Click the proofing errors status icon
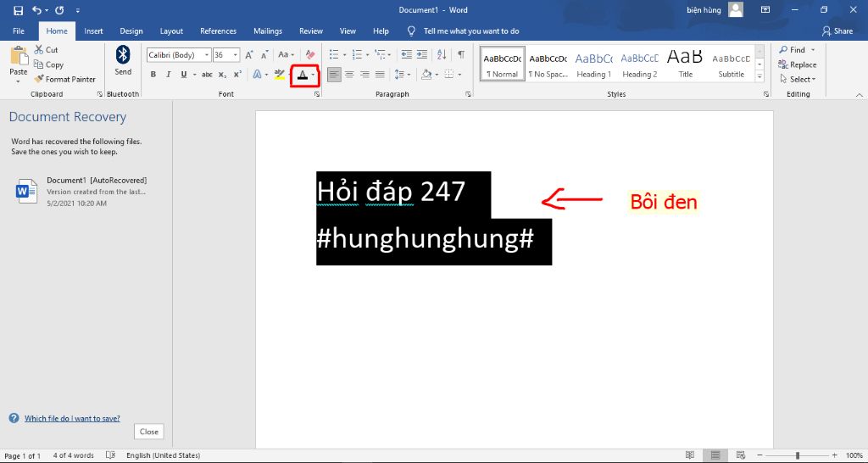The width and height of the screenshot is (868, 463). tap(111, 455)
